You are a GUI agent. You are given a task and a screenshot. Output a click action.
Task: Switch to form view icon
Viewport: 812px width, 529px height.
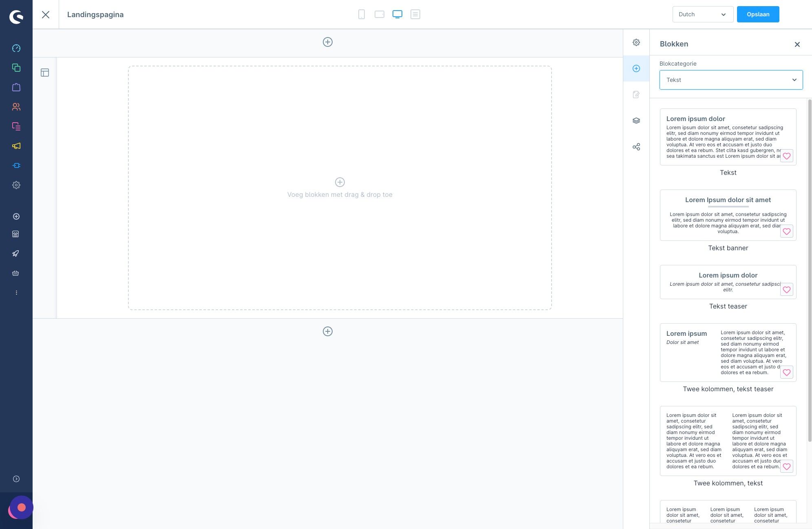(415, 14)
